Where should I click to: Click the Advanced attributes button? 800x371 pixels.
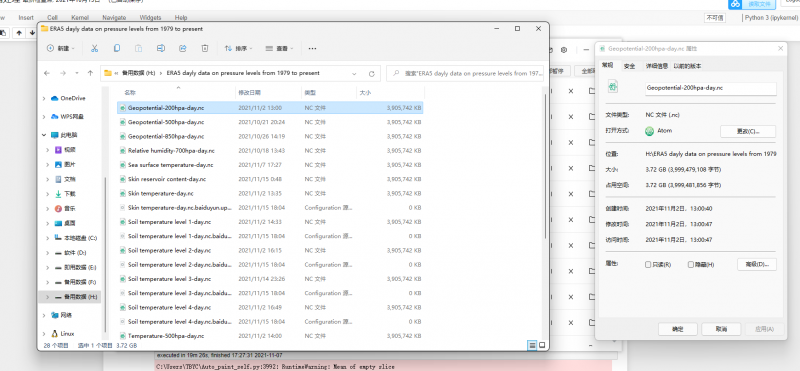(x=757, y=264)
